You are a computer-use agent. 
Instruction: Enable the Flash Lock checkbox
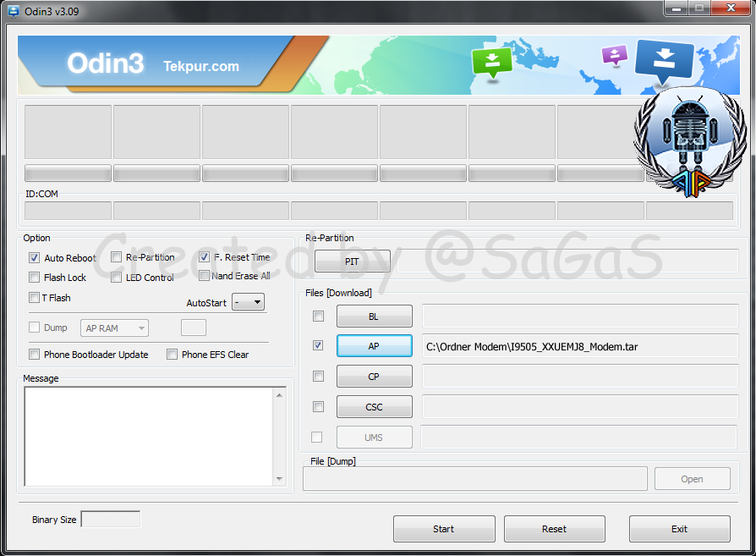click(34, 278)
